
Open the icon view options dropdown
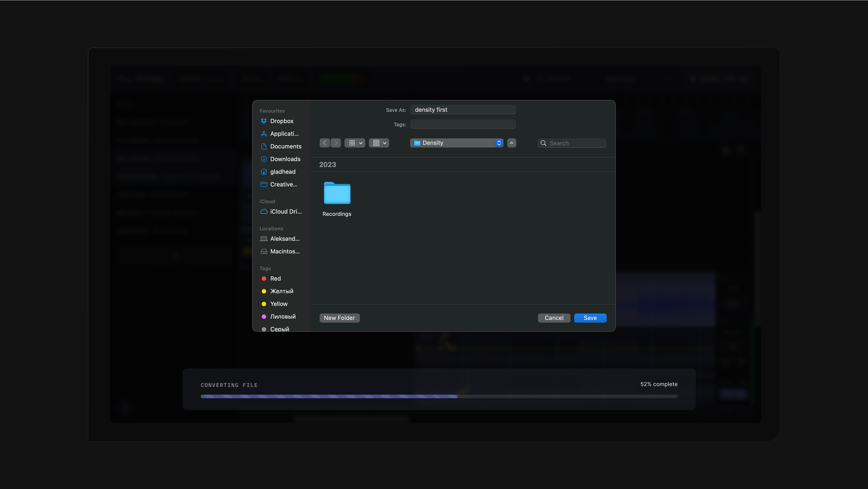coord(354,143)
